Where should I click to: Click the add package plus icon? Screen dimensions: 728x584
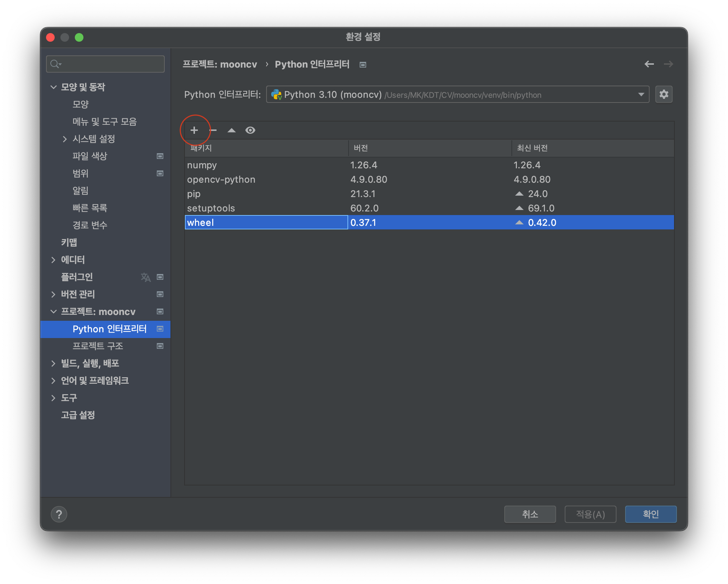(x=194, y=130)
